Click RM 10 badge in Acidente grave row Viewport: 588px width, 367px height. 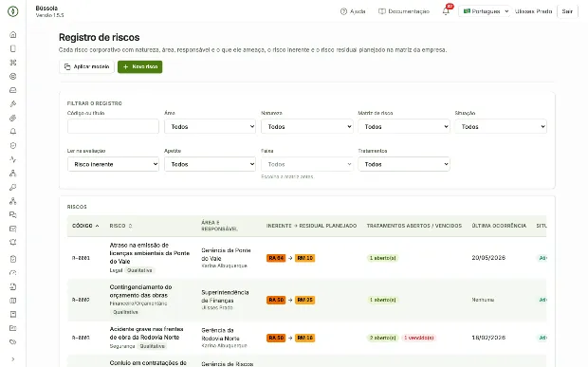pos(304,338)
